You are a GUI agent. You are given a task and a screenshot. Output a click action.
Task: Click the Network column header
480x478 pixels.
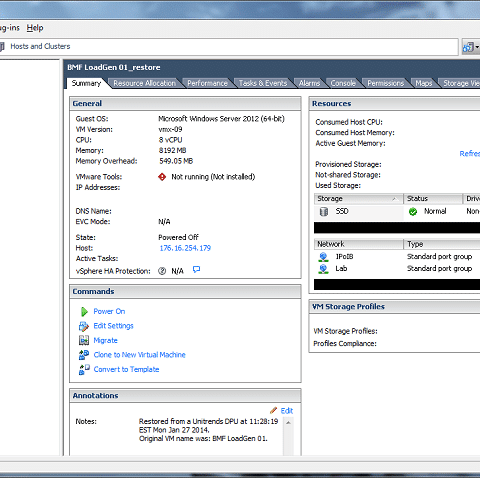[358, 244]
